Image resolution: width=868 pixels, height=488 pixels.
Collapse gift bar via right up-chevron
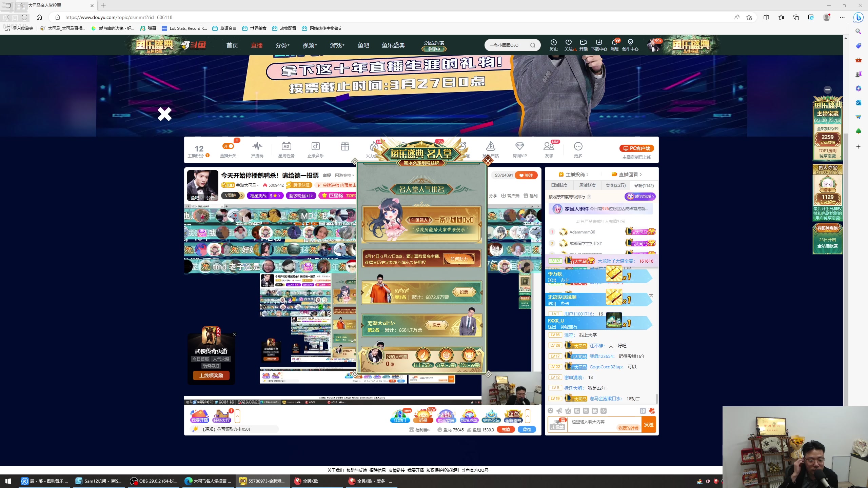pos(528,416)
